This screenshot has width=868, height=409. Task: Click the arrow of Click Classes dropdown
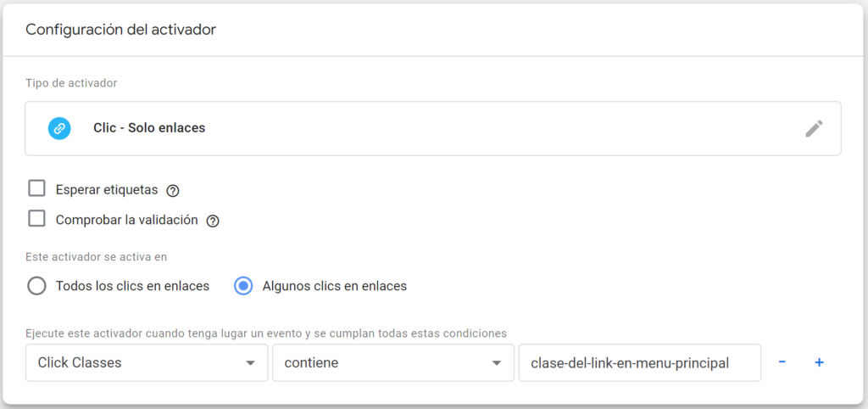pos(250,363)
